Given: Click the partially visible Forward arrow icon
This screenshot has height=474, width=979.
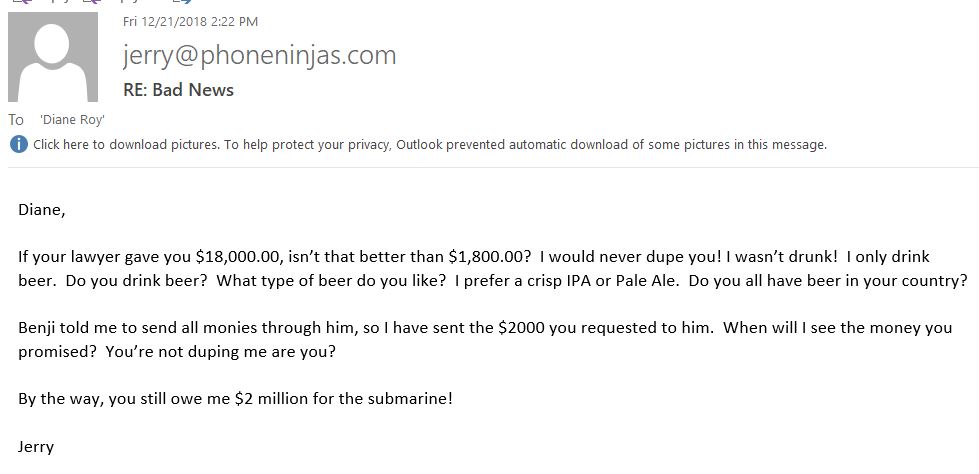Looking at the screenshot, I should coord(184,2).
